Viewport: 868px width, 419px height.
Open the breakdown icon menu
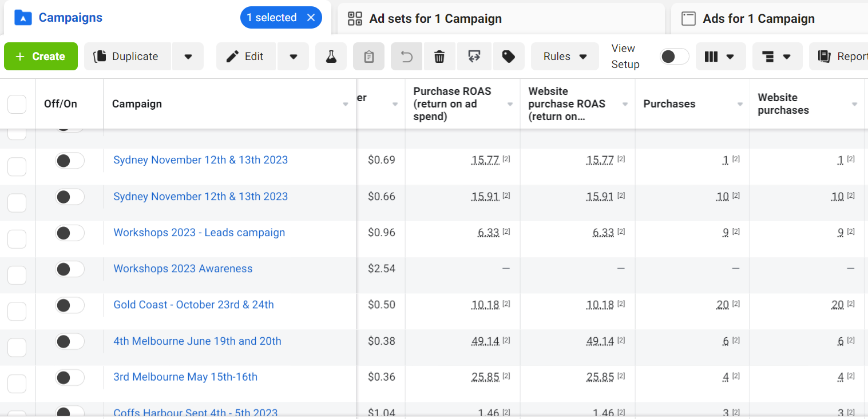pyautogui.click(x=776, y=57)
